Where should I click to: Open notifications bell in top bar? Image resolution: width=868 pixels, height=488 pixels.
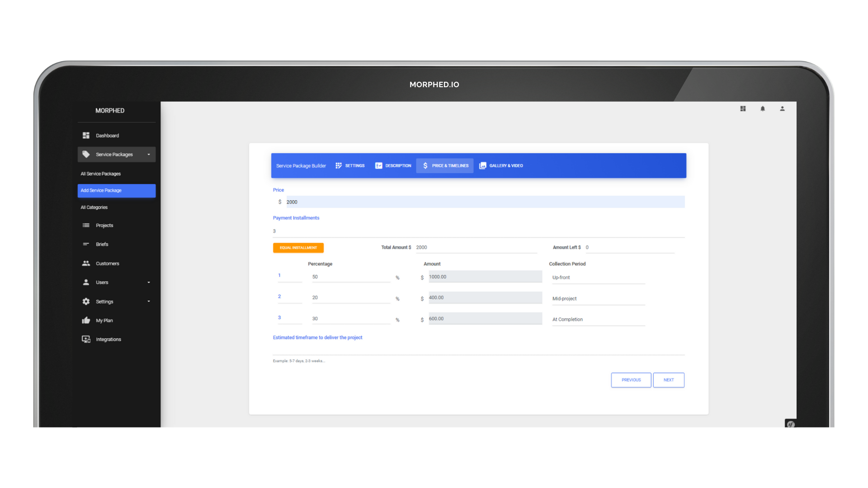pyautogui.click(x=763, y=109)
